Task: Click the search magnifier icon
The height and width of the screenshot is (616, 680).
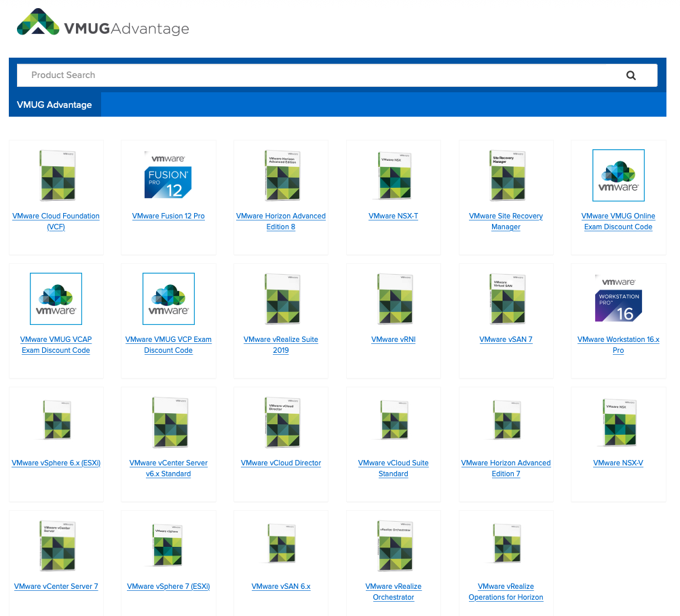Action: [x=630, y=75]
